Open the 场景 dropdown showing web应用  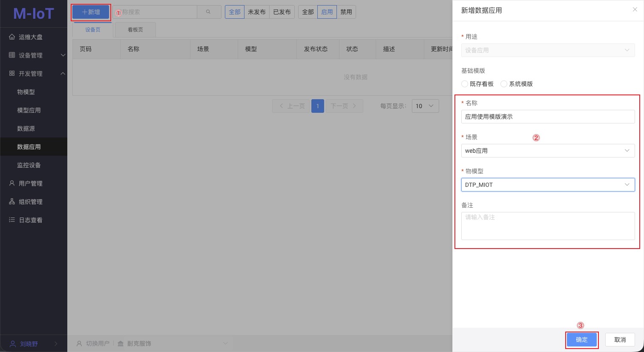pyautogui.click(x=547, y=151)
